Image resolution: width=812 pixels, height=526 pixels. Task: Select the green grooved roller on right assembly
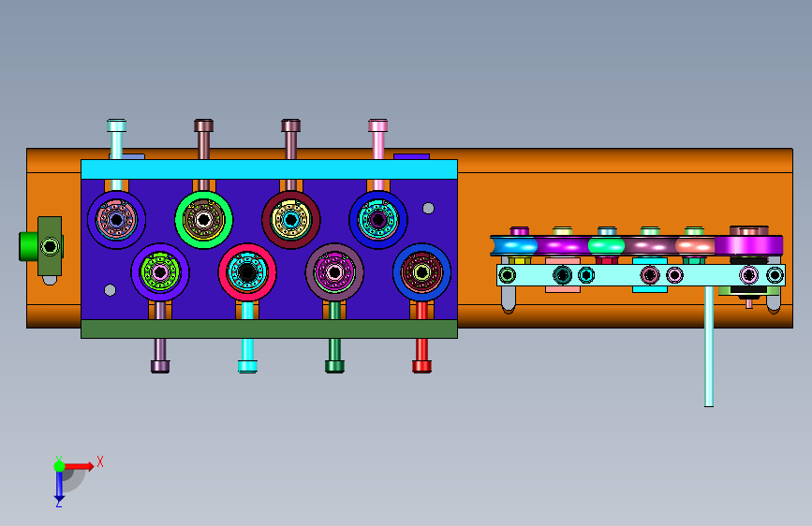click(x=606, y=245)
